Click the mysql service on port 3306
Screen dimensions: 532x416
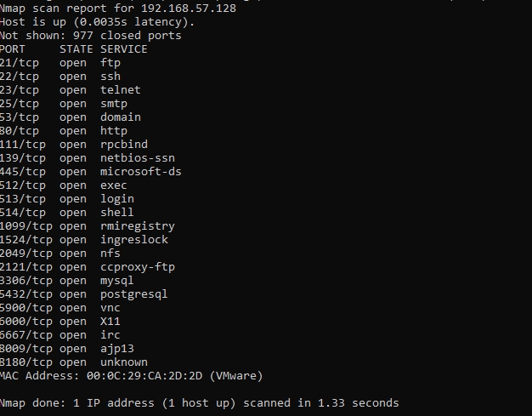pos(117,281)
